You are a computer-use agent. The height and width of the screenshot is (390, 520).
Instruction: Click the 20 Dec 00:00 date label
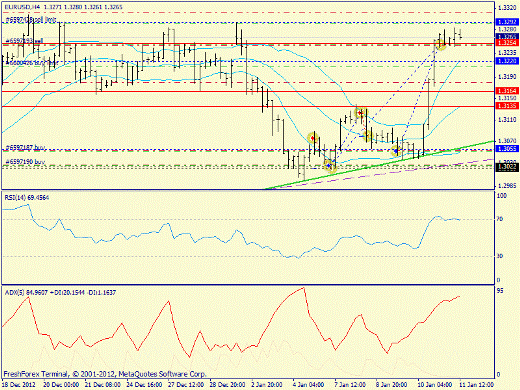[x=61, y=384]
